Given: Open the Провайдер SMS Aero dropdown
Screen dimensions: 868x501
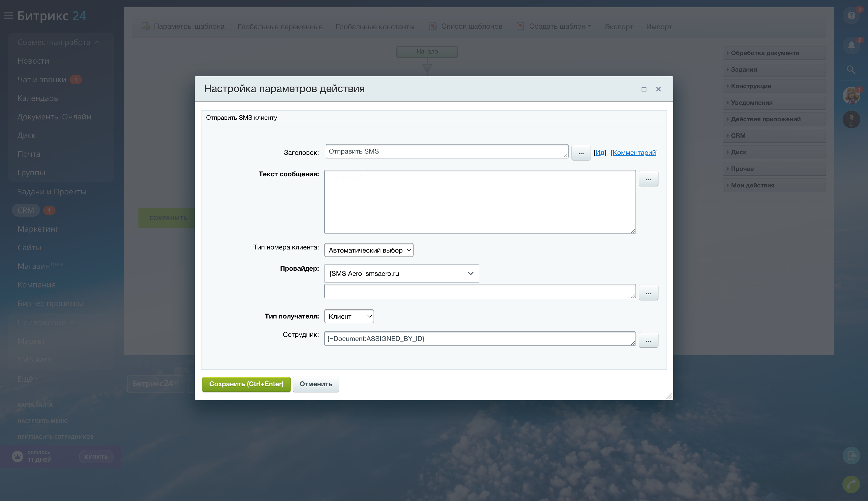Looking at the screenshot, I should click(x=401, y=274).
